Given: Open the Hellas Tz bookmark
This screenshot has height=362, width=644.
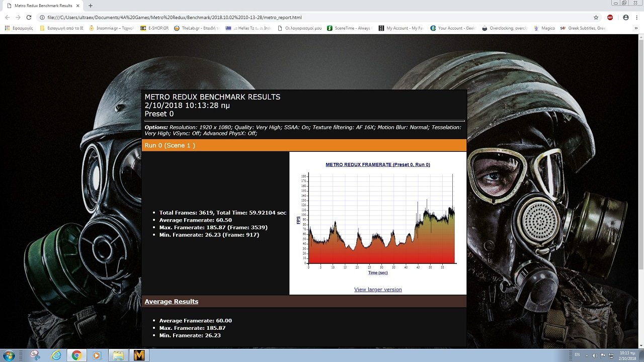Looking at the screenshot, I should (249, 28).
